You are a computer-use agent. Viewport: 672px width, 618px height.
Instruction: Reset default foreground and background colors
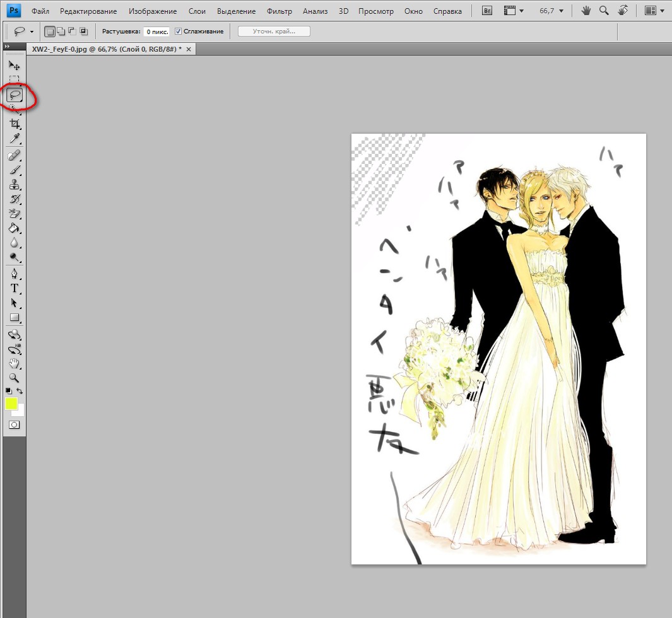tap(9, 390)
